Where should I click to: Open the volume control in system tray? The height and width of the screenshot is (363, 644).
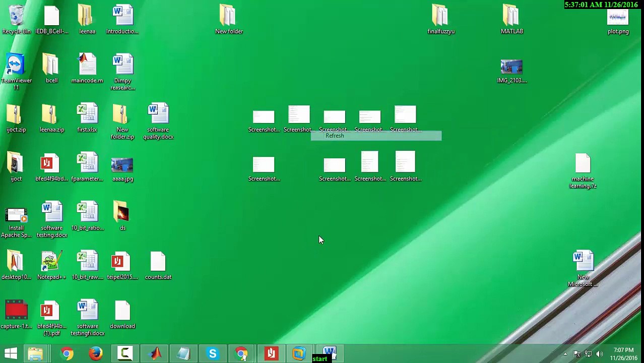point(599,354)
